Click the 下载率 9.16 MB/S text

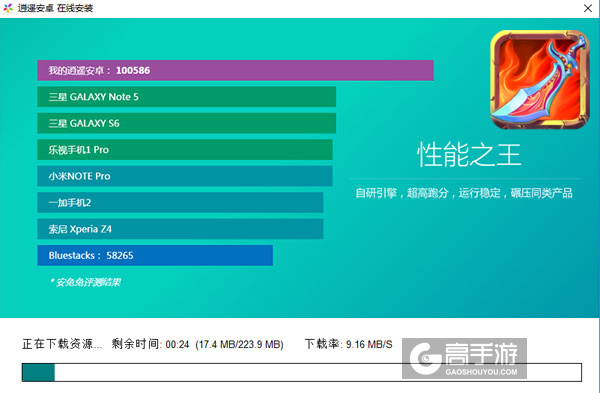(x=348, y=344)
